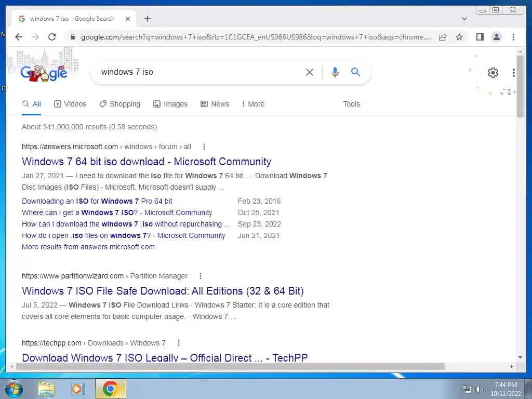Open Google quick settings gear

(493, 73)
